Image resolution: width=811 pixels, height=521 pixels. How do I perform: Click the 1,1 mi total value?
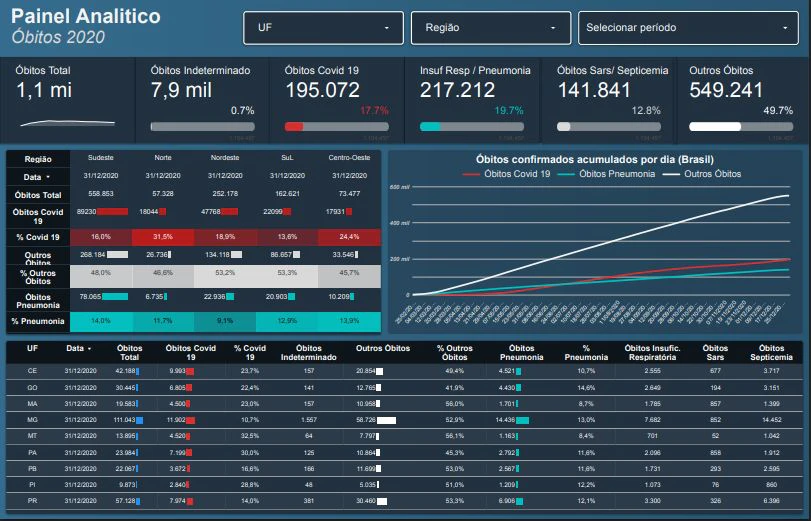44,91
